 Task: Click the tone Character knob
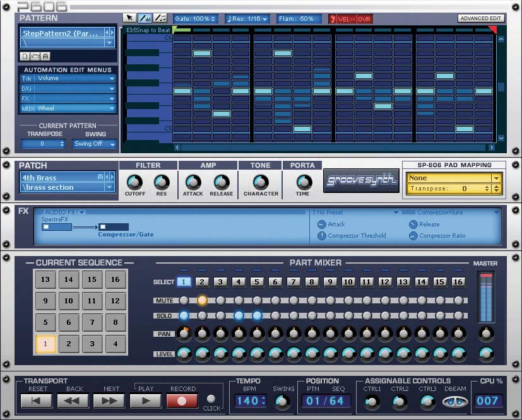261,182
